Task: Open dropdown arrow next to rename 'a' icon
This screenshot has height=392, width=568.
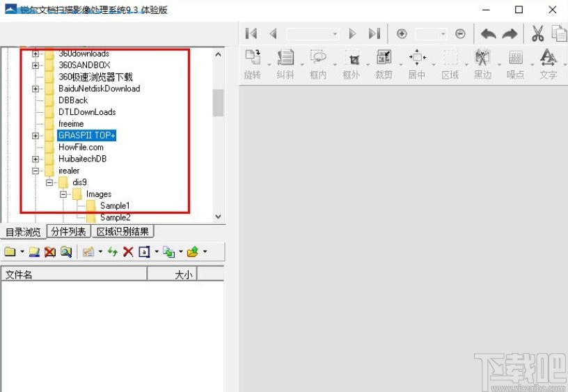Action: (x=157, y=251)
